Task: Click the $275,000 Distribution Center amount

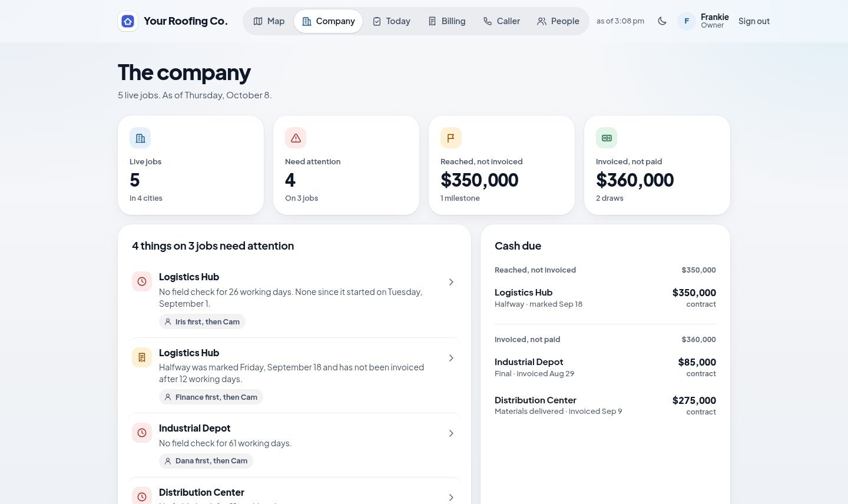Action: pos(694,400)
